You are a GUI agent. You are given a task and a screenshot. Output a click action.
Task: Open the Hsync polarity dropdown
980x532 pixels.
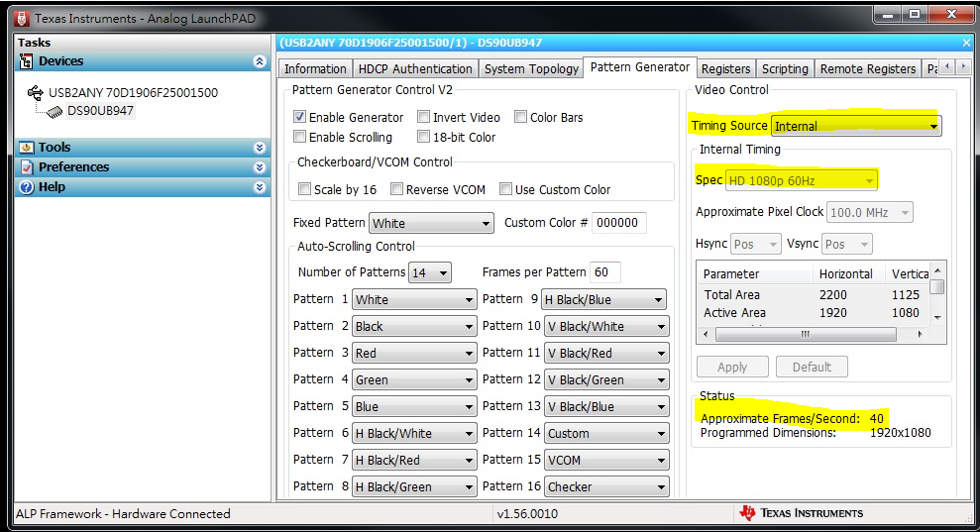click(x=756, y=244)
